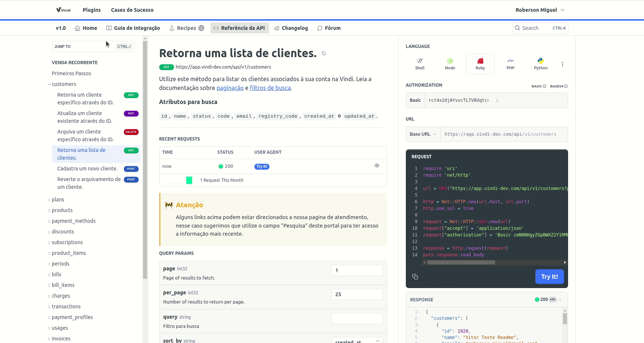Select Referência da API tab
The image size is (644, 343).
pos(240,28)
